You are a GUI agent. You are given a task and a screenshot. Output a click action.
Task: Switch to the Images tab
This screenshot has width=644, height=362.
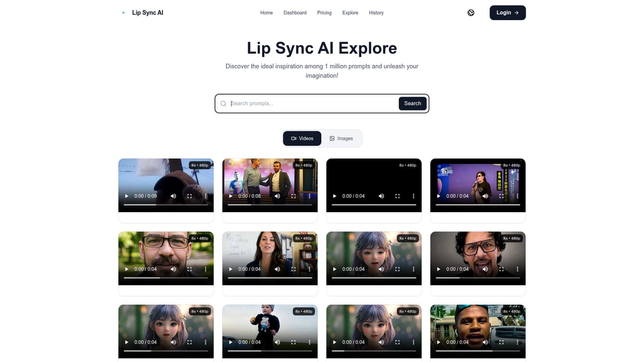pos(341,138)
